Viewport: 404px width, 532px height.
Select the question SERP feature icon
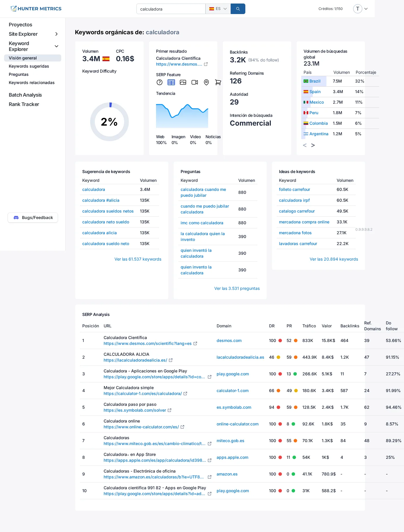coord(160,82)
